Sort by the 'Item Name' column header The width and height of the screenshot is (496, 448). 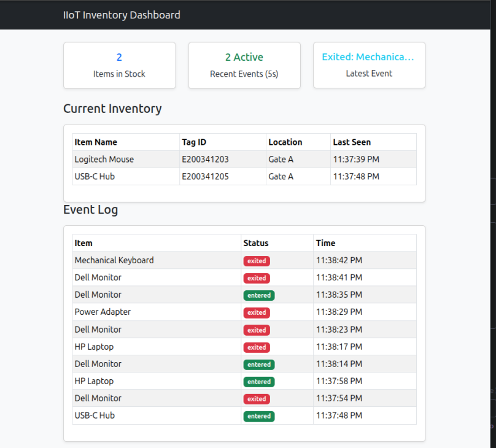pyautogui.click(x=96, y=142)
